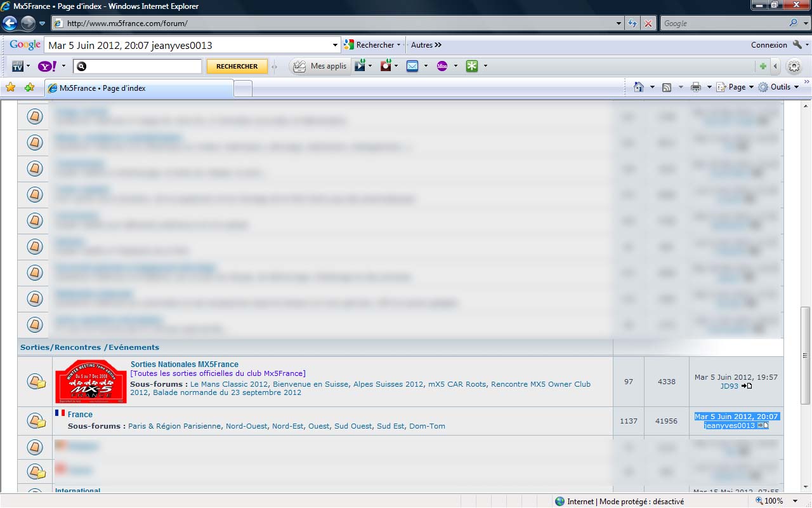Open the Yahoo Y! dropdown arrow

point(62,66)
